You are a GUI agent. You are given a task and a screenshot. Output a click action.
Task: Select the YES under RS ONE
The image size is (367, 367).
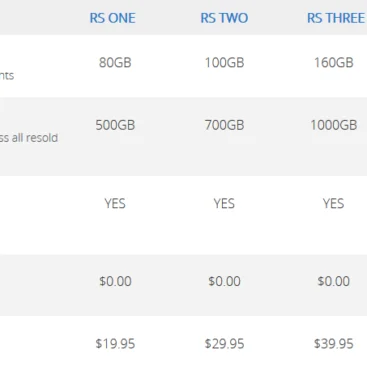(x=115, y=203)
